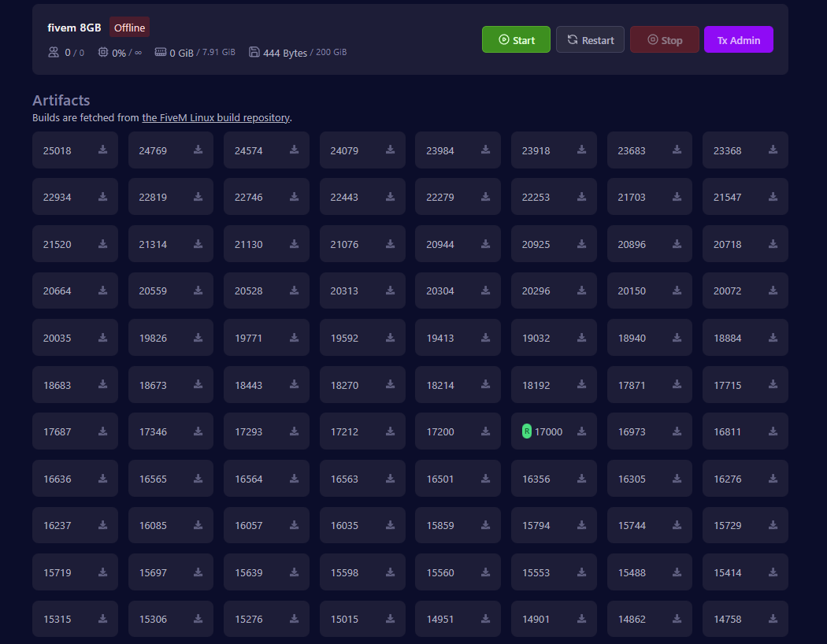Click the download icon for build 25018
827x644 pixels.
point(102,150)
